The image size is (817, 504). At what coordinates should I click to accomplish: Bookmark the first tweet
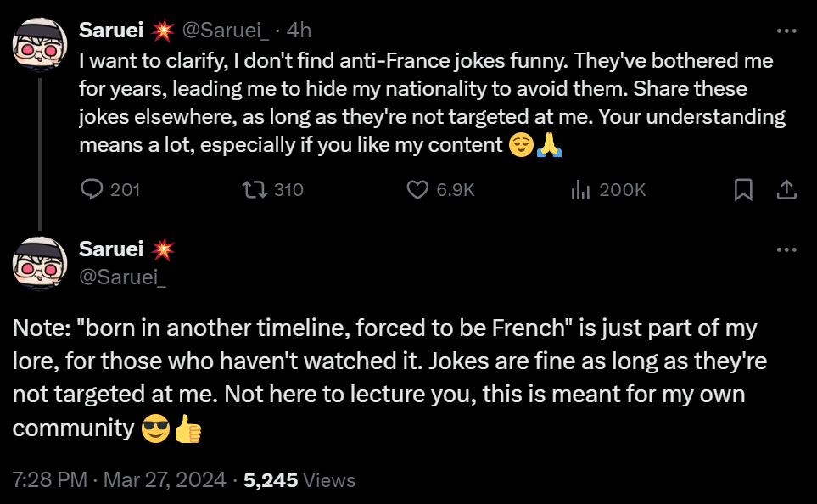click(x=742, y=190)
